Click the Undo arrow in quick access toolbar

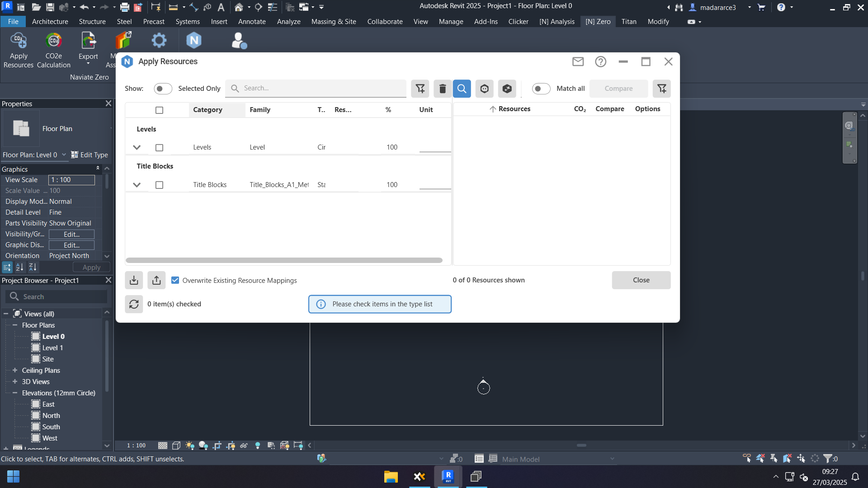pyautogui.click(x=84, y=7)
